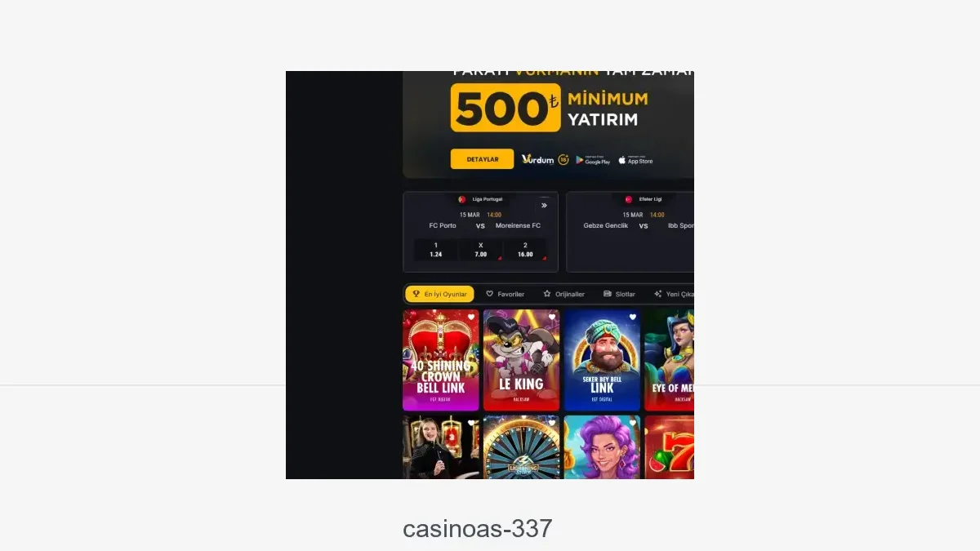Switch to the En İyi Oyunlar tab
The height and width of the screenshot is (551, 980).
439,294
